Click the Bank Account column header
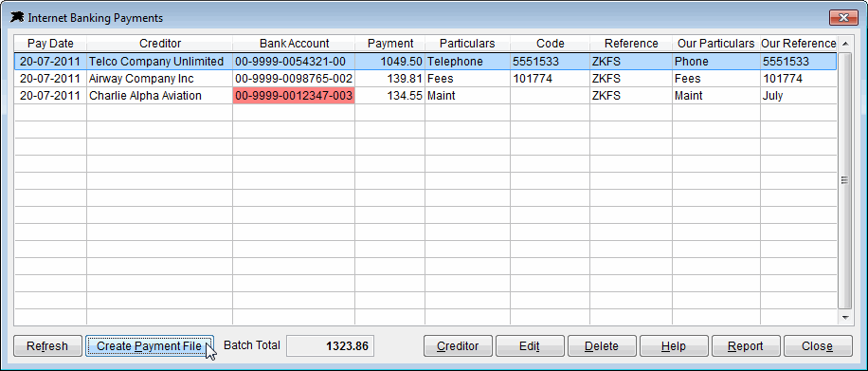 click(294, 44)
